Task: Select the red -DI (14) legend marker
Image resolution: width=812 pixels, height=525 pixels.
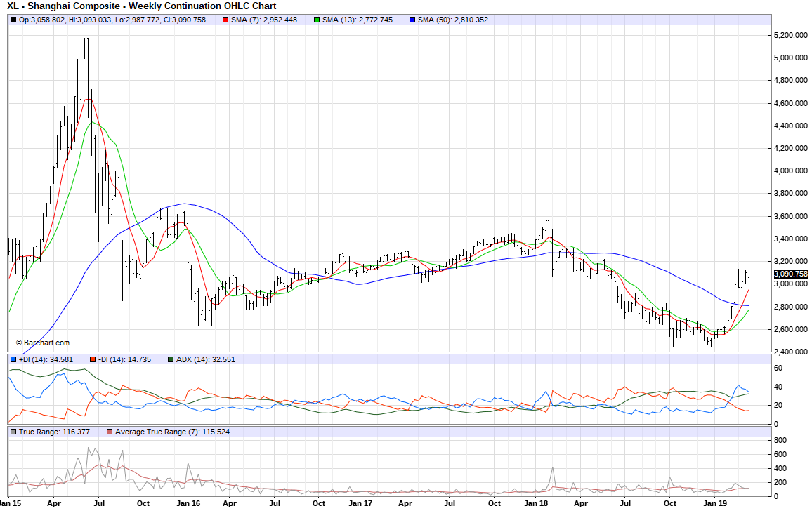Action: pyautogui.click(x=93, y=359)
